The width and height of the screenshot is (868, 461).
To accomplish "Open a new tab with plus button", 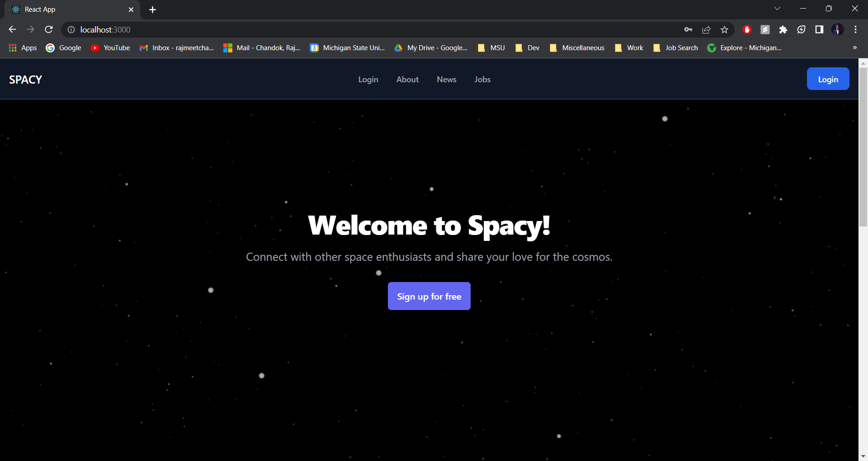I will click(x=152, y=9).
